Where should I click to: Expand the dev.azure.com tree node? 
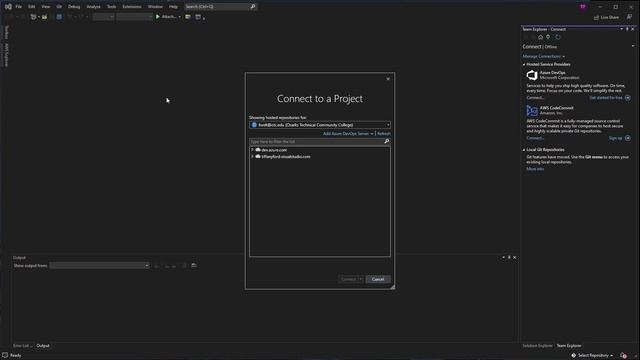252,150
